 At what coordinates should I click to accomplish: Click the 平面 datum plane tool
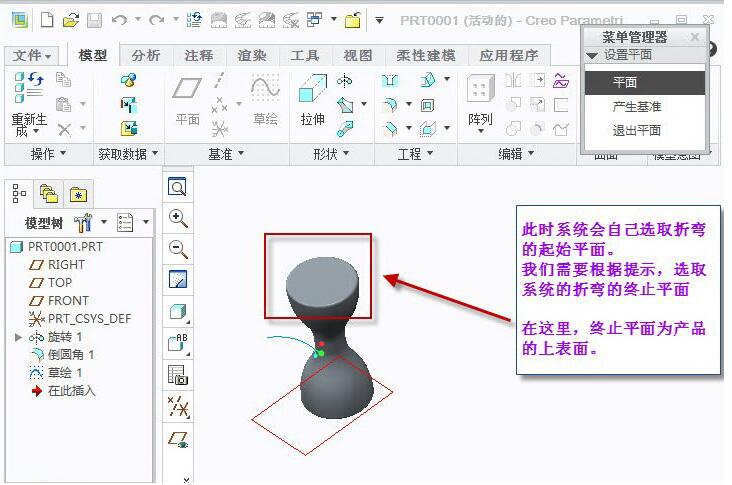tap(187, 100)
